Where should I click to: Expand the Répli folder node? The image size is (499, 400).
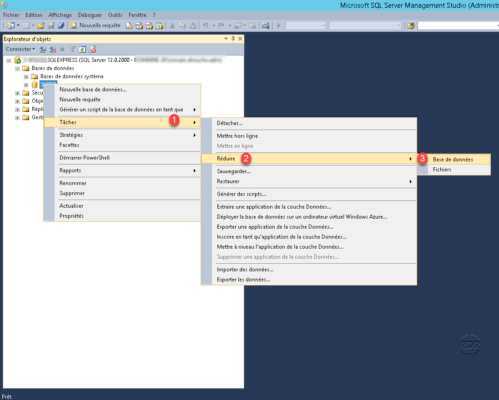coord(17,109)
